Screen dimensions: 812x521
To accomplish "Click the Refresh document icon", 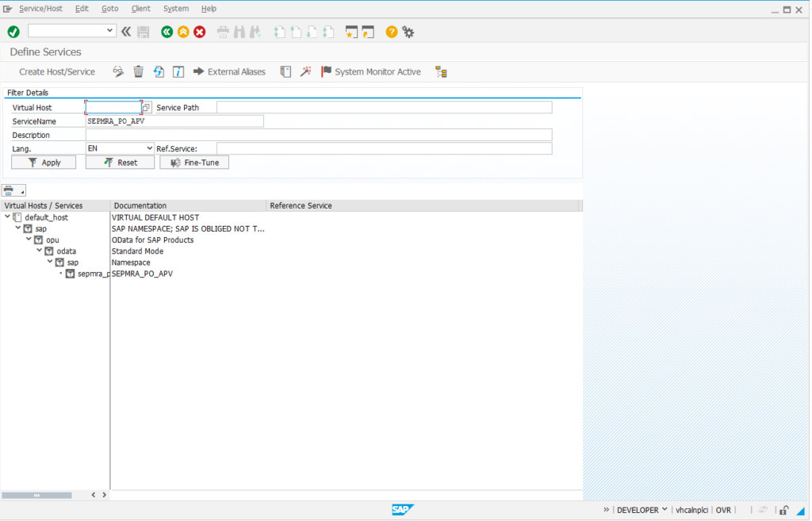I will click(159, 71).
